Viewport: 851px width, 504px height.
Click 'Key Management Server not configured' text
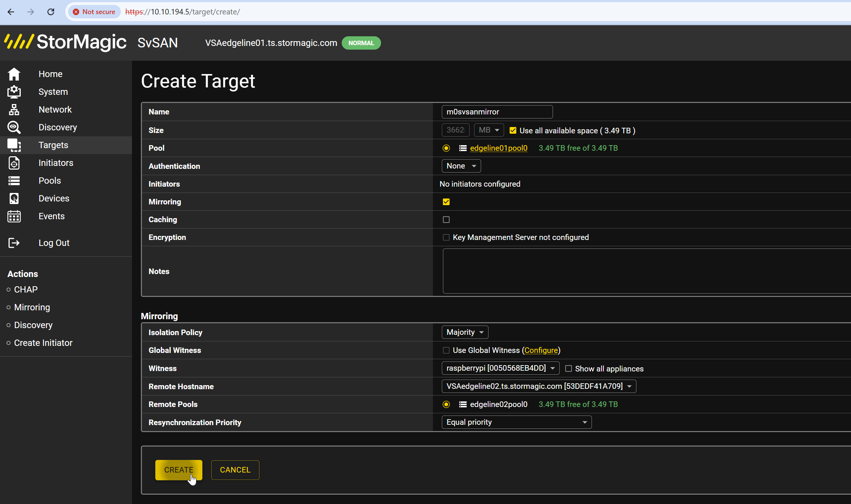pos(521,237)
